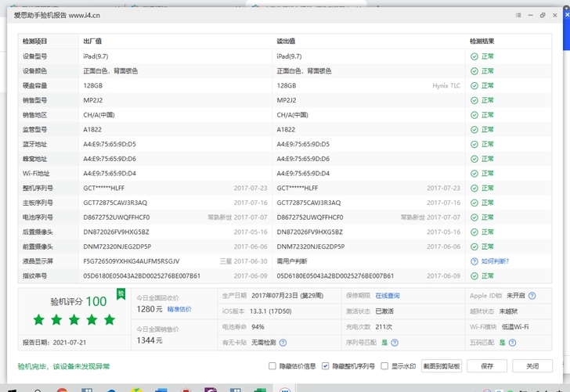Screen dimensions: 570x392
Task: Click the 检测结果 column header
Action: coord(482,41)
